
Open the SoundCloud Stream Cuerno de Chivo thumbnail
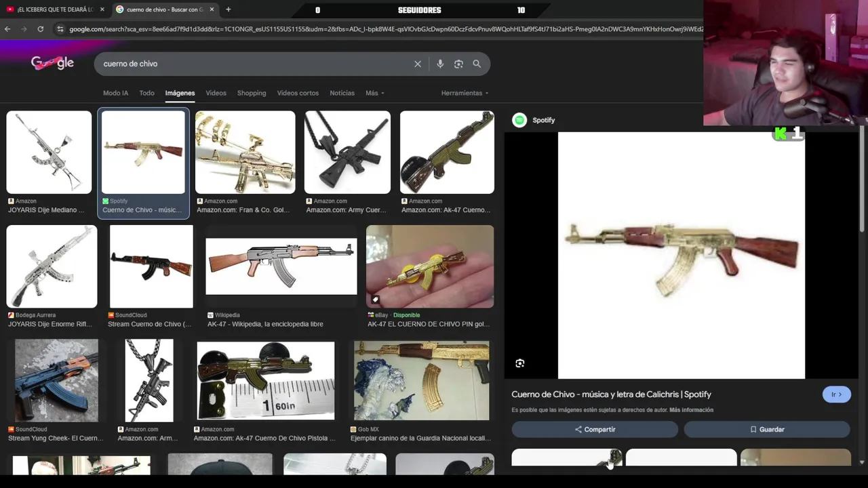click(151, 266)
